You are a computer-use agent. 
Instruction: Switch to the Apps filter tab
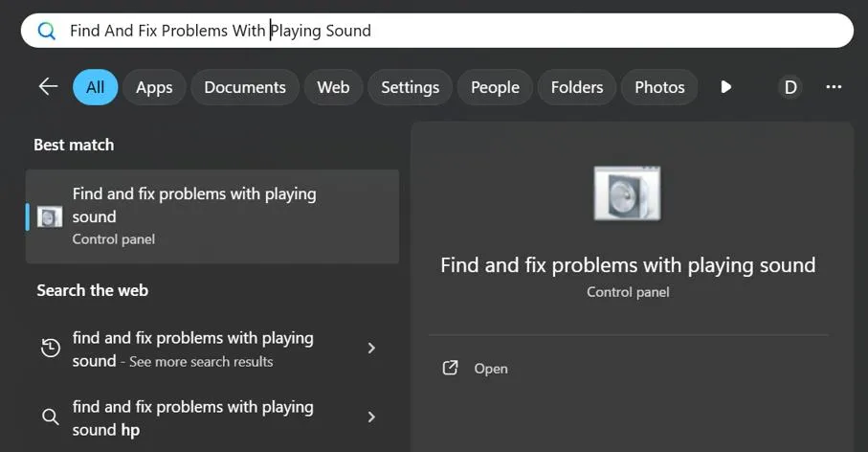tap(154, 87)
